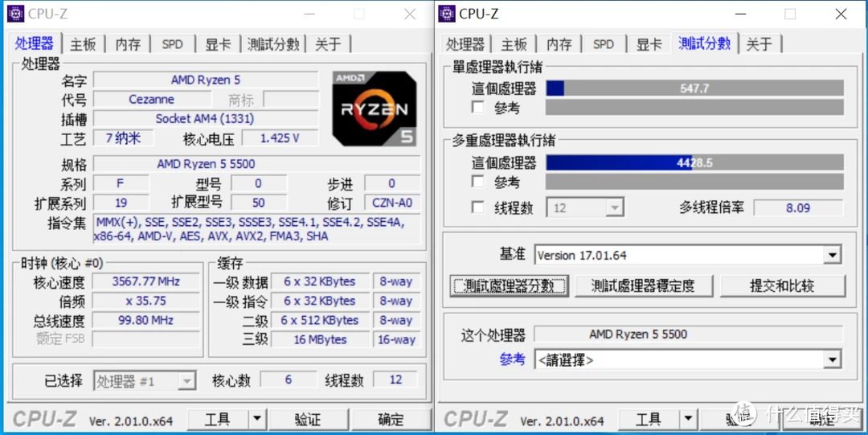Viewport: 868px width, 435px height.
Task: Select the 处理器 tab in the left window
Action: tap(35, 43)
